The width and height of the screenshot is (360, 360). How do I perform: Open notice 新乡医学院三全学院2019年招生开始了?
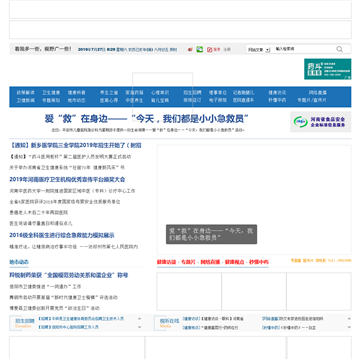(x=75, y=145)
